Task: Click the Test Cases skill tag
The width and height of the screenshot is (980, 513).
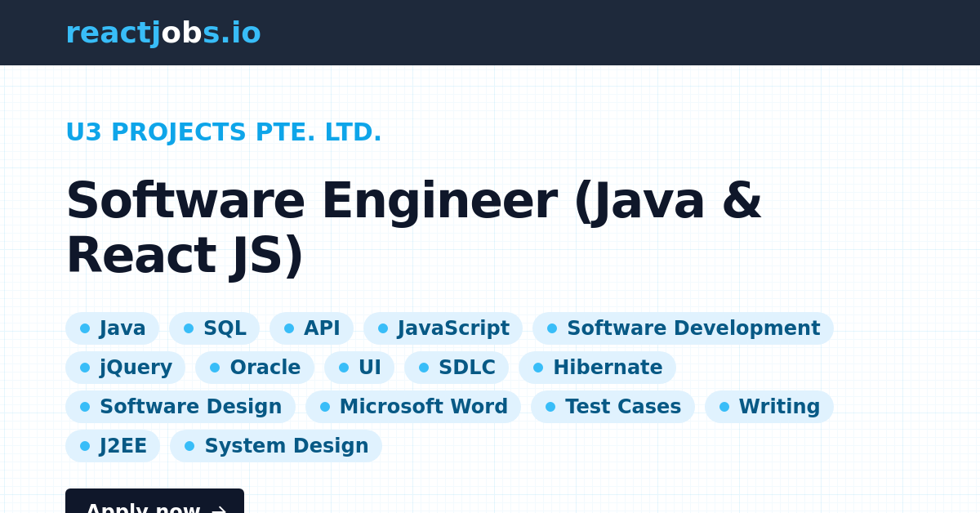Action: pos(612,406)
